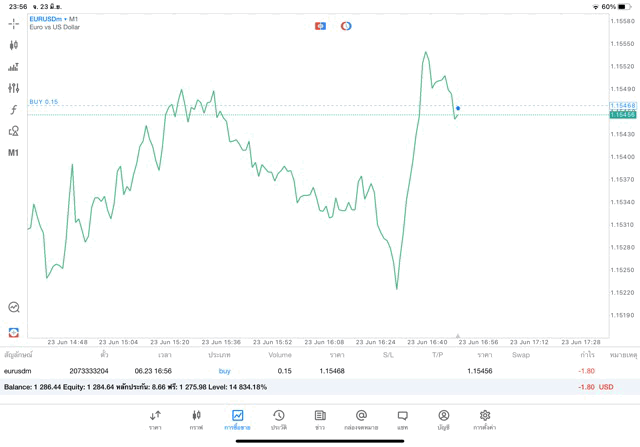
Task: Tap the magnifier clock icon in sidebar
Action: click(x=13, y=308)
